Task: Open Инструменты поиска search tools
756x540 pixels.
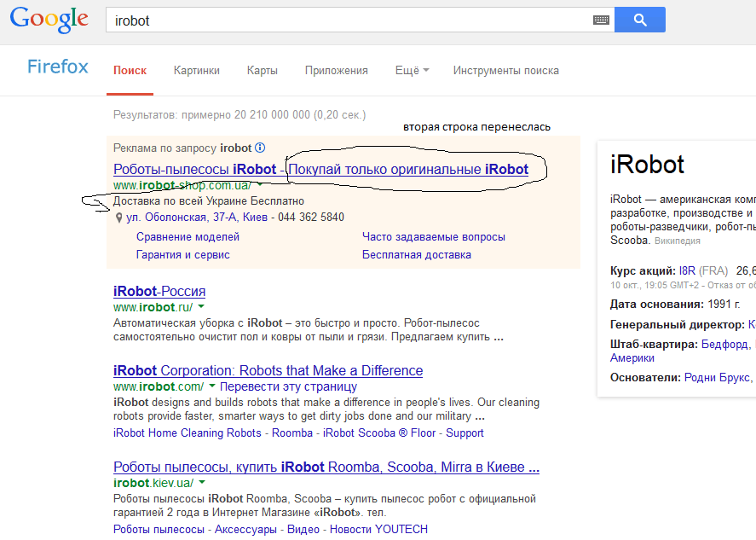Action: (x=505, y=71)
